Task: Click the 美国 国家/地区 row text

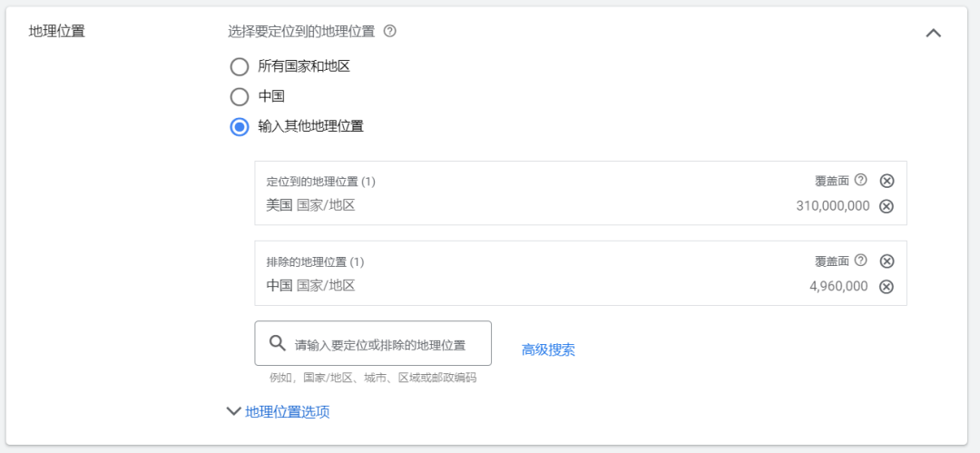Action: click(x=310, y=205)
